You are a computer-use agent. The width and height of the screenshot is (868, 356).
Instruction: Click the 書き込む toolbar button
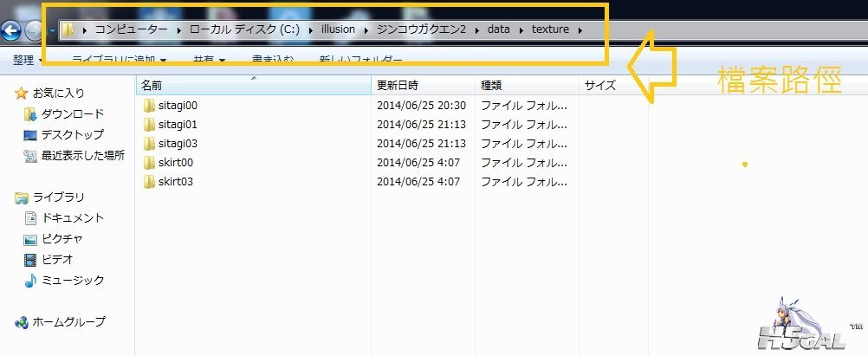coord(272,61)
